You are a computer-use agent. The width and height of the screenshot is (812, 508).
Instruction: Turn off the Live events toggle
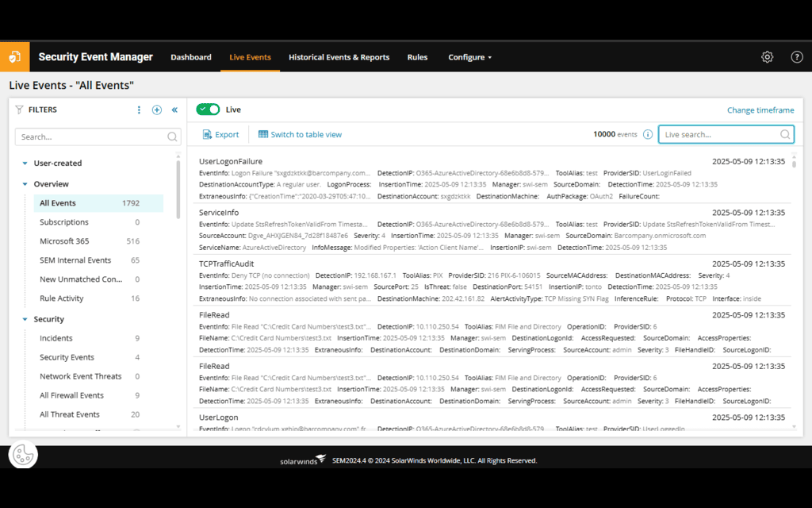[209, 109]
